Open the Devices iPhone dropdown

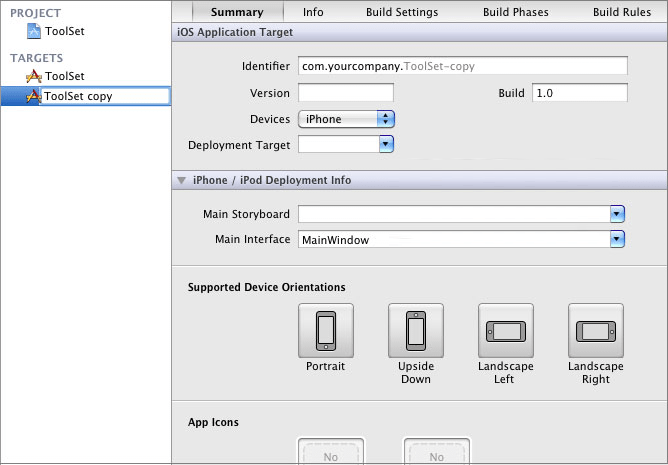click(346, 119)
